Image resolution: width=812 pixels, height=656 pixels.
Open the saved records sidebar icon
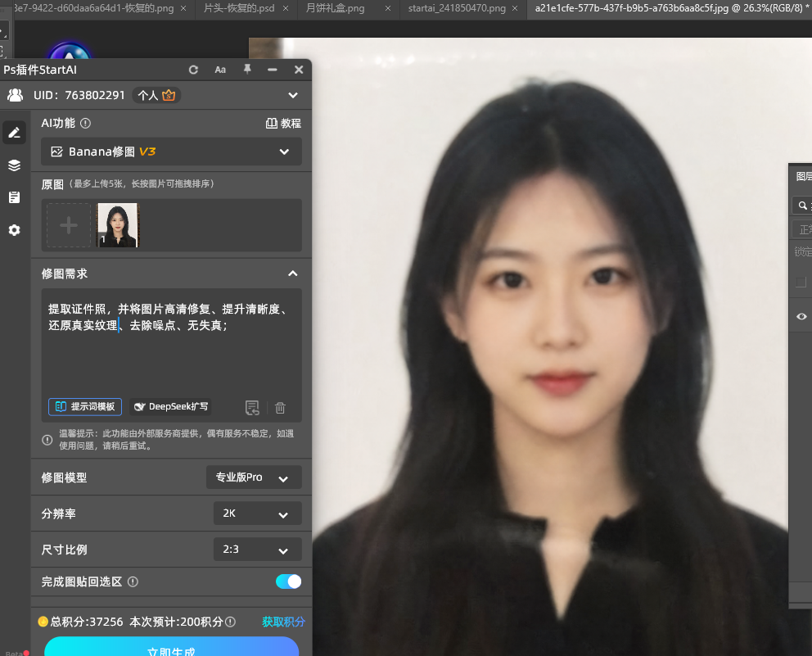(x=15, y=197)
